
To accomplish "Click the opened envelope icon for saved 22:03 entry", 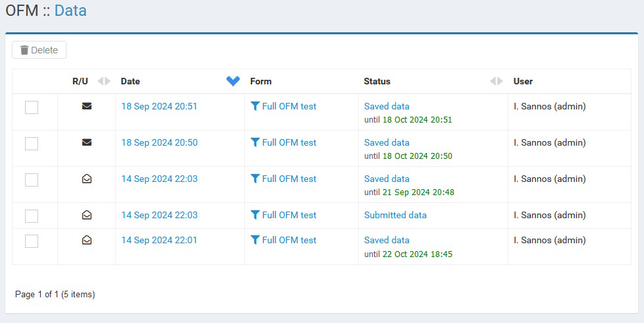I will (x=87, y=179).
